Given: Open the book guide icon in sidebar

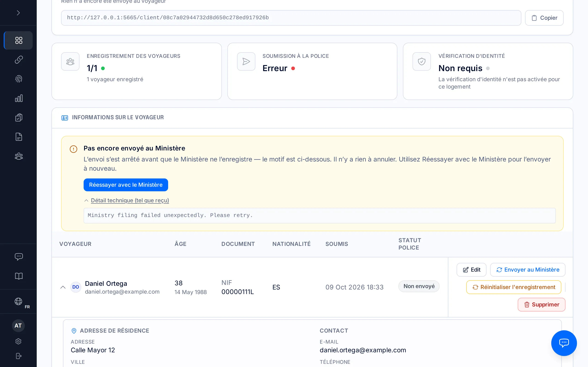Looking at the screenshot, I should (18, 276).
